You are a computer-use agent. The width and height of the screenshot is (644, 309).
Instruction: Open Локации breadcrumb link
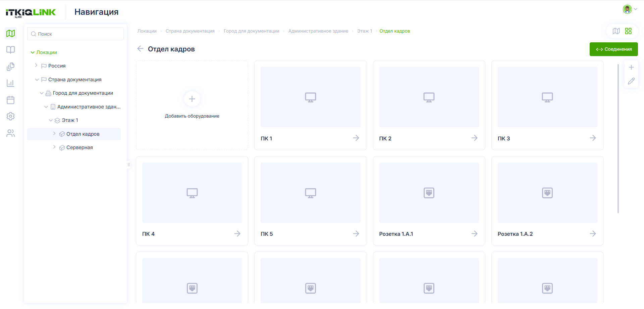point(147,31)
